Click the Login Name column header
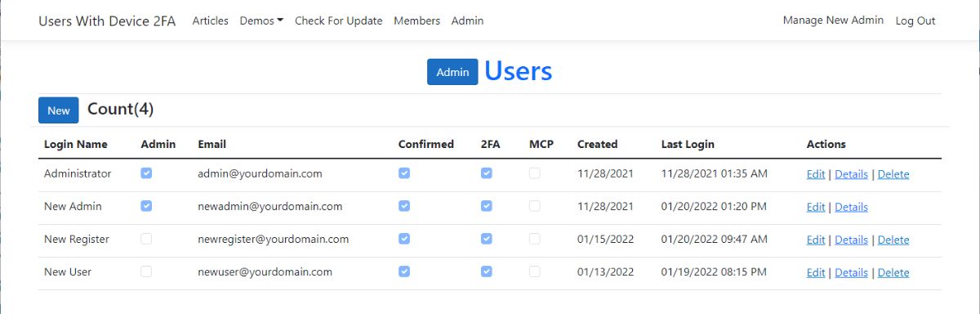The image size is (980, 314). click(x=76, y=144)
